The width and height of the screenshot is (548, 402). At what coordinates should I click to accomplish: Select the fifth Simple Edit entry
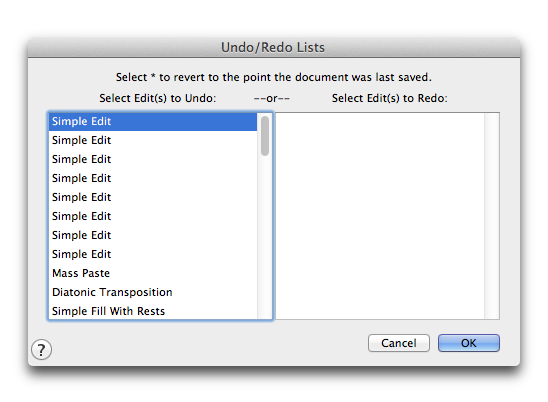(153, 197)
